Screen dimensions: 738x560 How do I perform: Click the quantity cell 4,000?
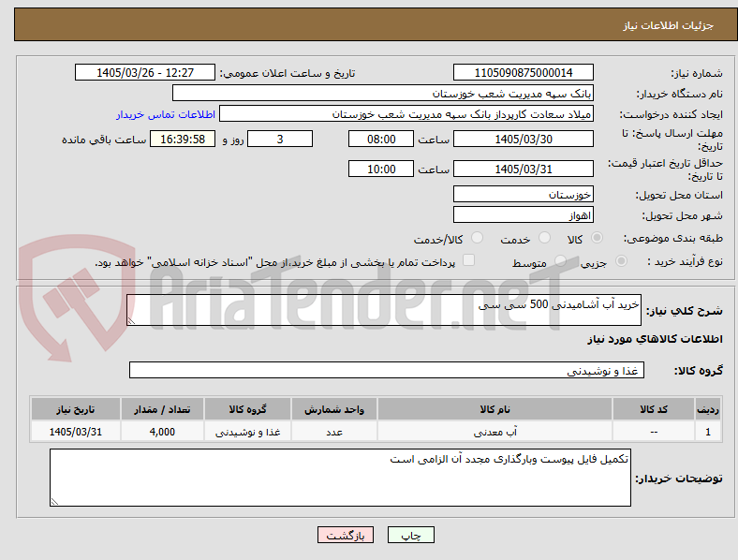pyautogui.click(x=162, y=432)
